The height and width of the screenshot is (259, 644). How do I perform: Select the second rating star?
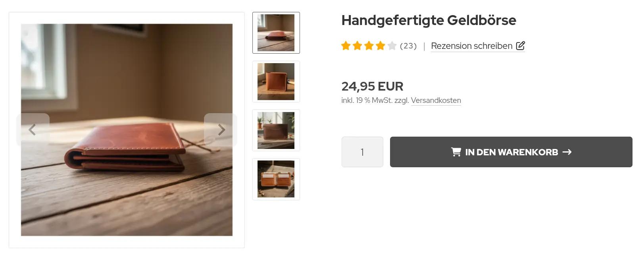click(358, 46)
